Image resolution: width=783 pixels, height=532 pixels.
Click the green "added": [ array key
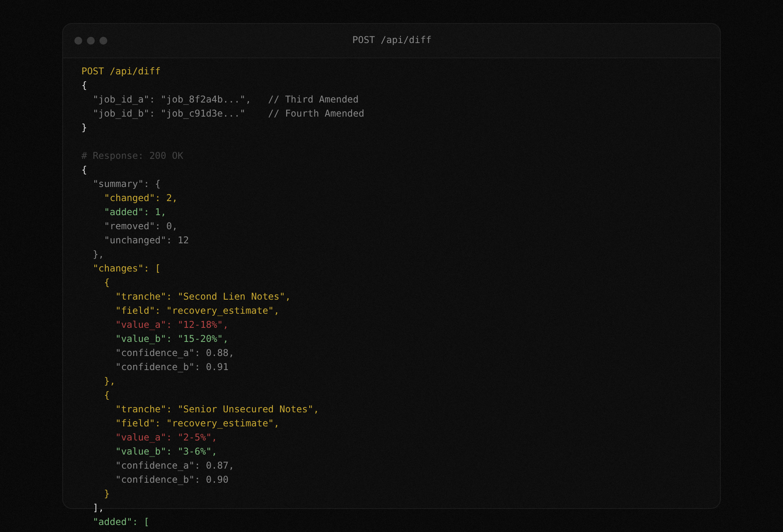coord(121,522)
